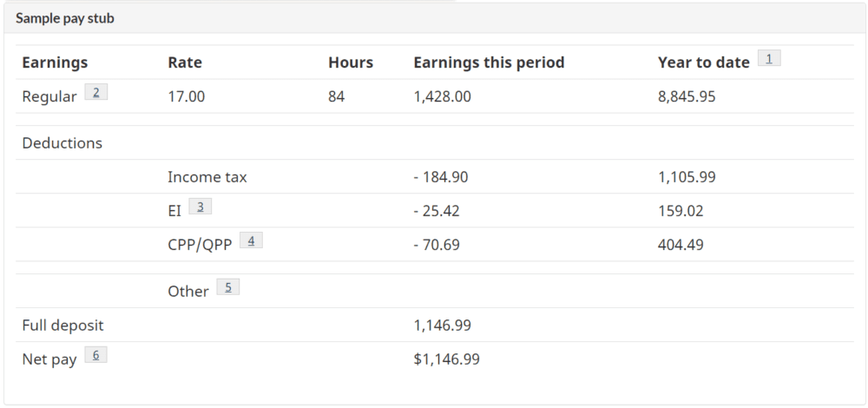The height and width of the screenshot is (408, 868).
Task: Select the Earnings column header
Action: click(x=55, y=63)
